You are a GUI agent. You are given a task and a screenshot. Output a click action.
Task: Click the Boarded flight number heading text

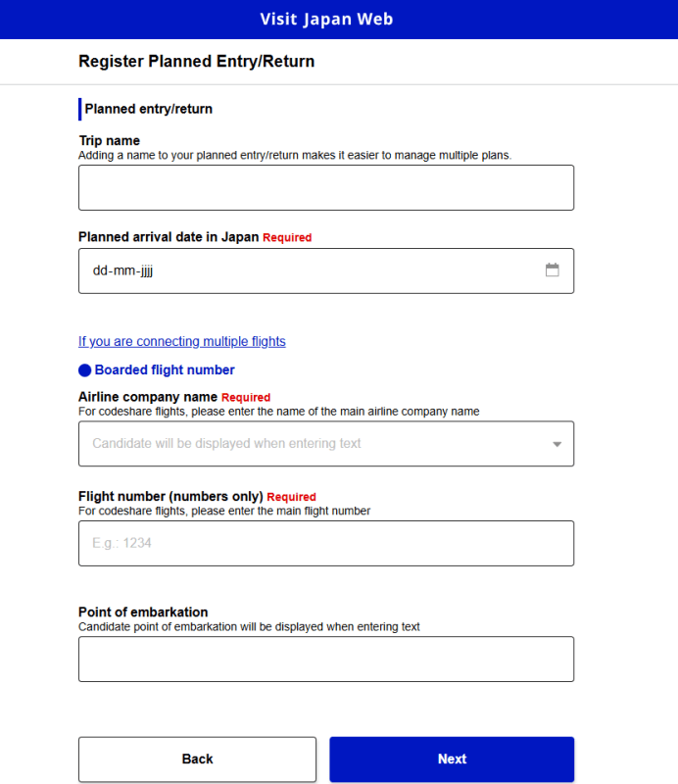pyautogui.click(x=165, y=370)
